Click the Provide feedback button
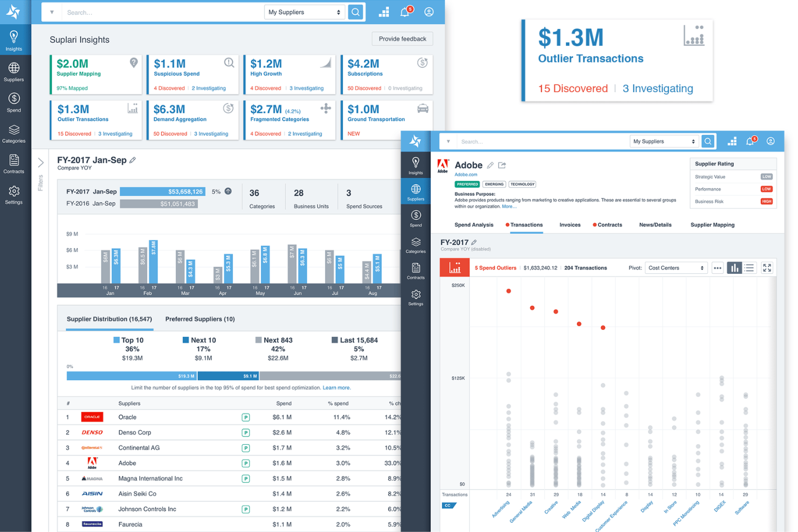 [x=402, y=39]
